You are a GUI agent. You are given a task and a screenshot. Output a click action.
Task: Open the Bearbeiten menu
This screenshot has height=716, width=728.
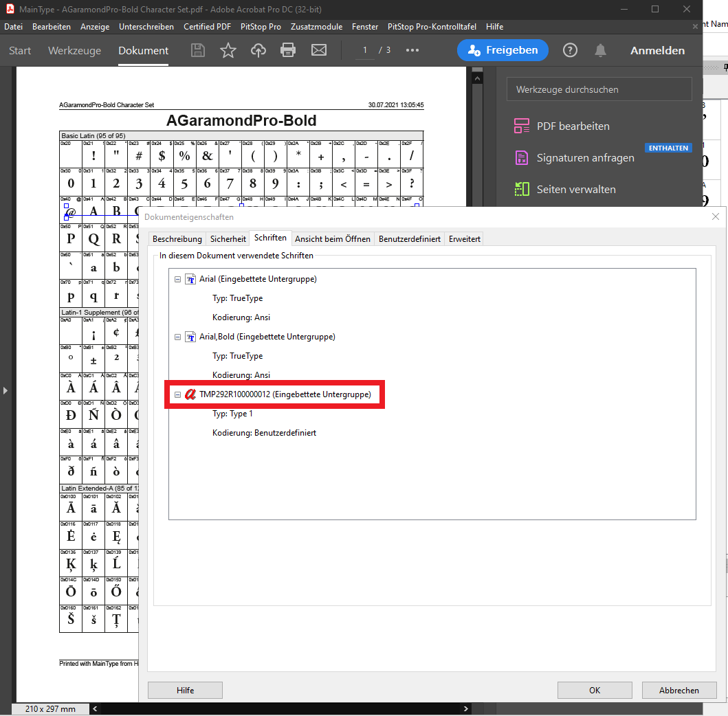tap(52, 27)
